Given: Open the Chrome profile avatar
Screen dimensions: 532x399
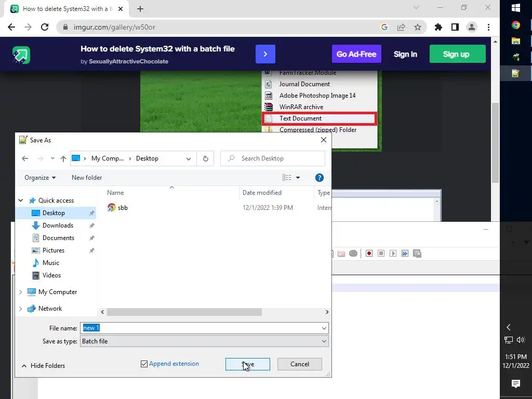Looking at the screenshot, I should click(472, 27).
